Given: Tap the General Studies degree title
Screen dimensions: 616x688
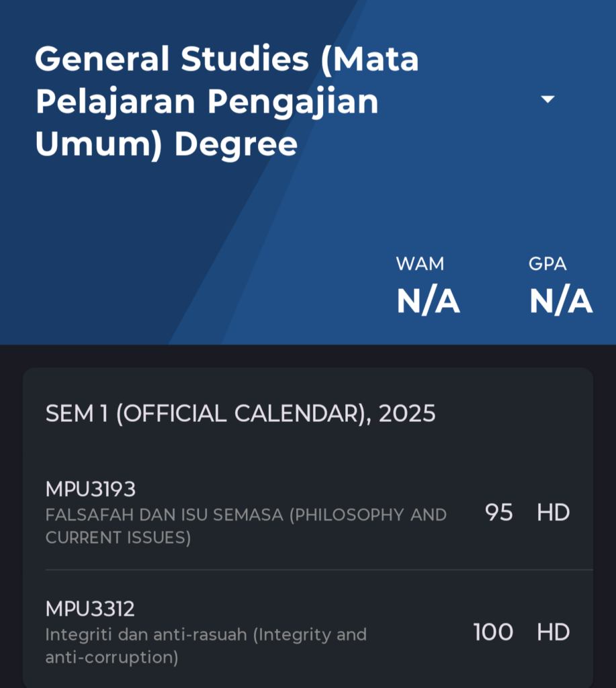Looking at the screenshot, I should [x=227, y=102].
